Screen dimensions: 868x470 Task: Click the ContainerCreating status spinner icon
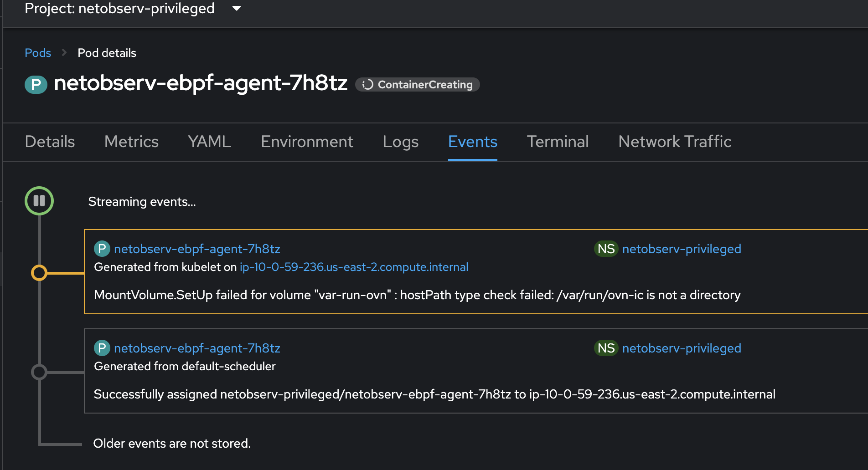click(x=367, y=85)
